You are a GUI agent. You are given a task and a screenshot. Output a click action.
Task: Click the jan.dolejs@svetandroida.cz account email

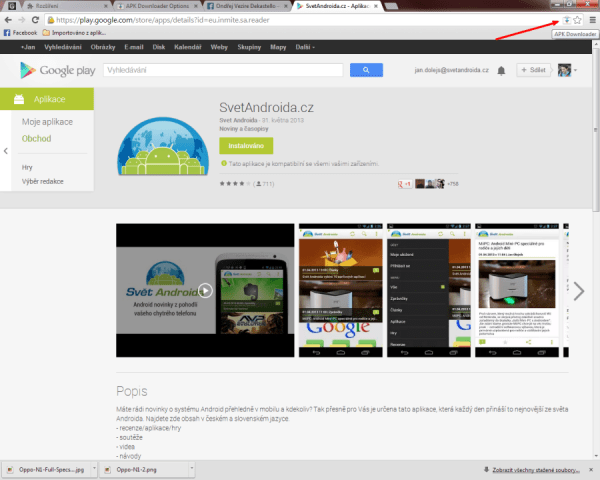[452, 70]
